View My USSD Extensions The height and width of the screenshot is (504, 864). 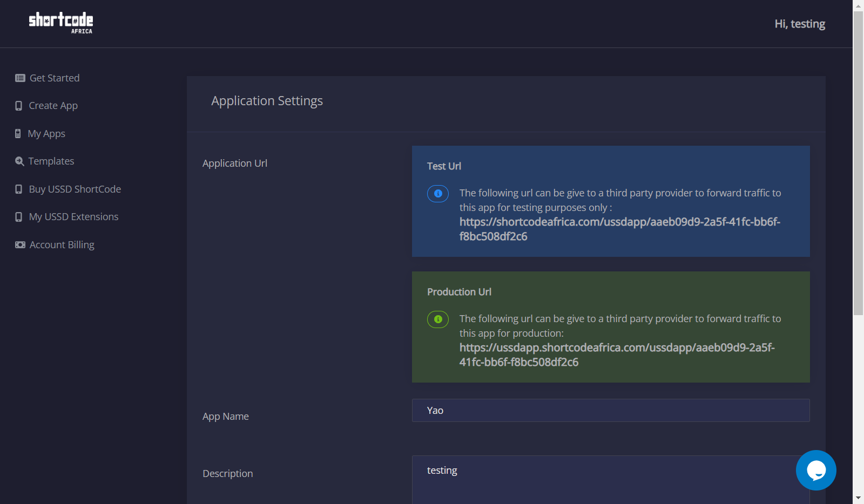tap(73, 217)
